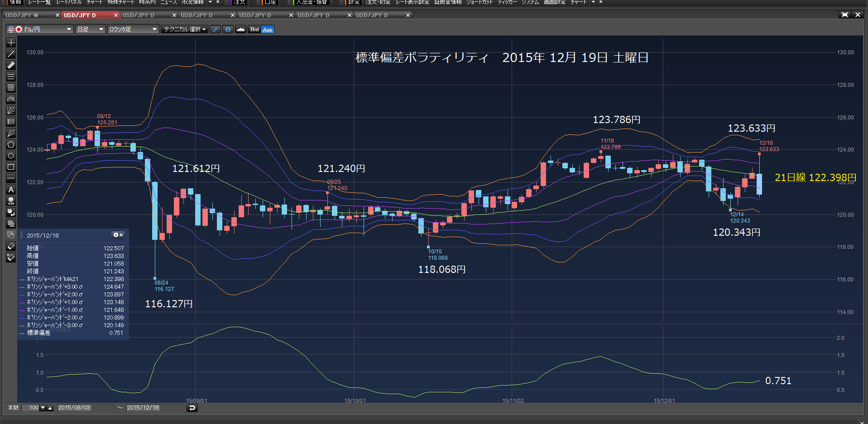The image size is (868, 424).
Task: Click the bar count up stepper arrow
Action: (x=50, y=408)
